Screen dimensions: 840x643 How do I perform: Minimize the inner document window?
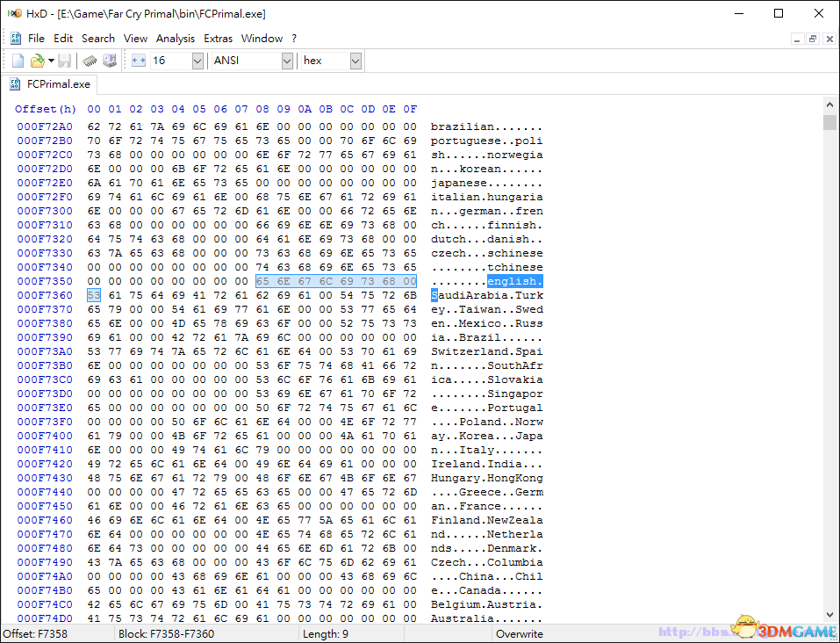coord(796,39)
